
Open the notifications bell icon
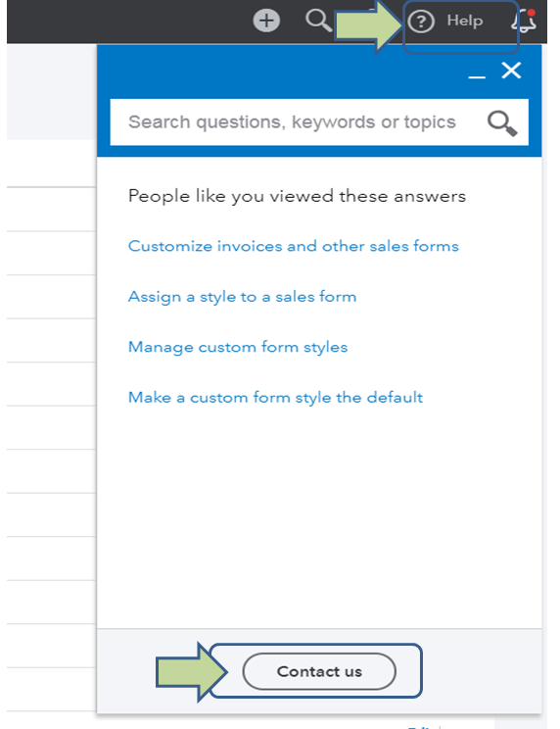pos(524,22)
